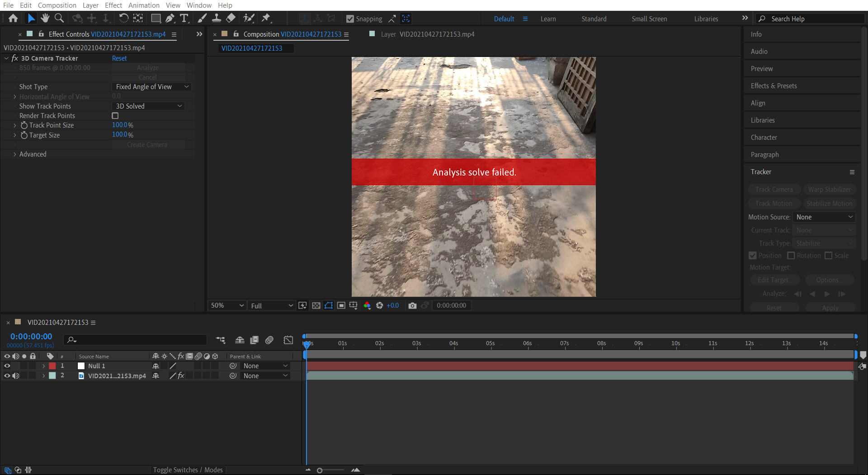The height and width of the screenshot is (475, 868).
Task: Open the Shot Type dropdown
Action: [151, 86]
